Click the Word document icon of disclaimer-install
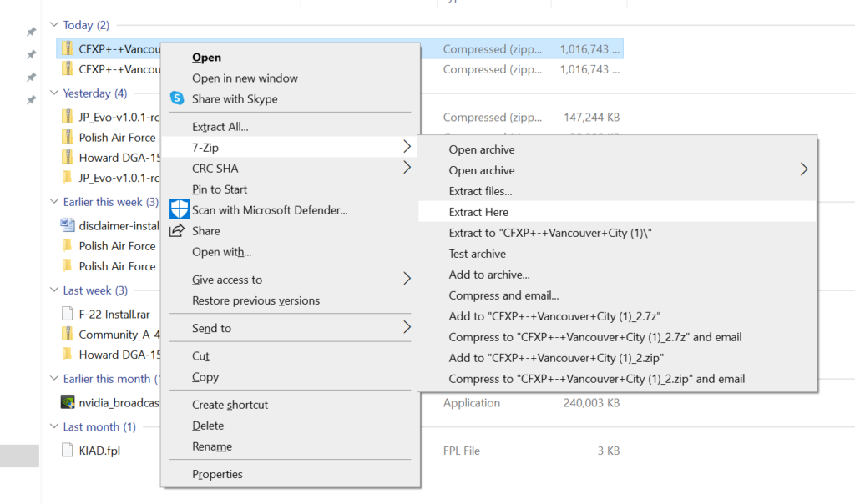855x504 pixels. 68,225
